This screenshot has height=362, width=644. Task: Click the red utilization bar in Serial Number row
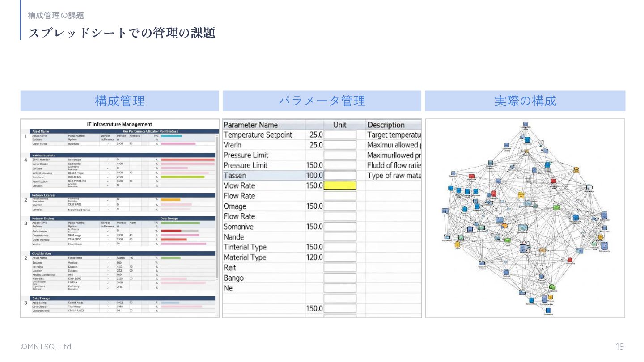[x=188, y=160]
